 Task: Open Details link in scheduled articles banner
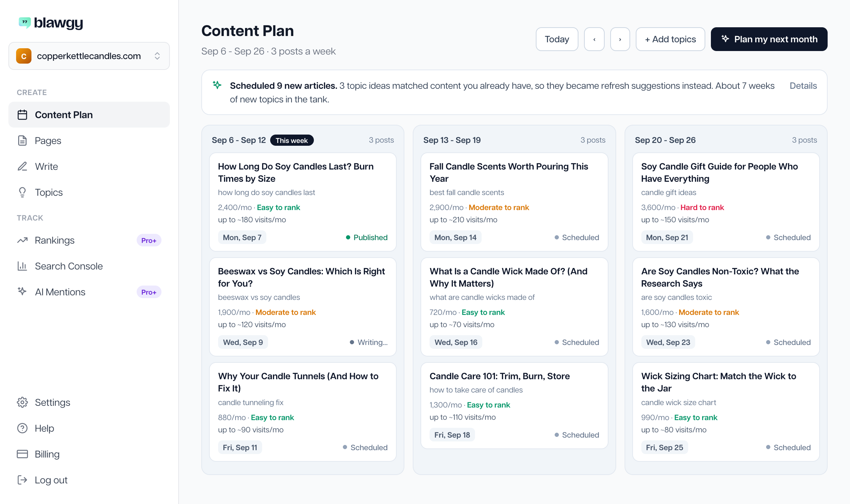point(803,86)
